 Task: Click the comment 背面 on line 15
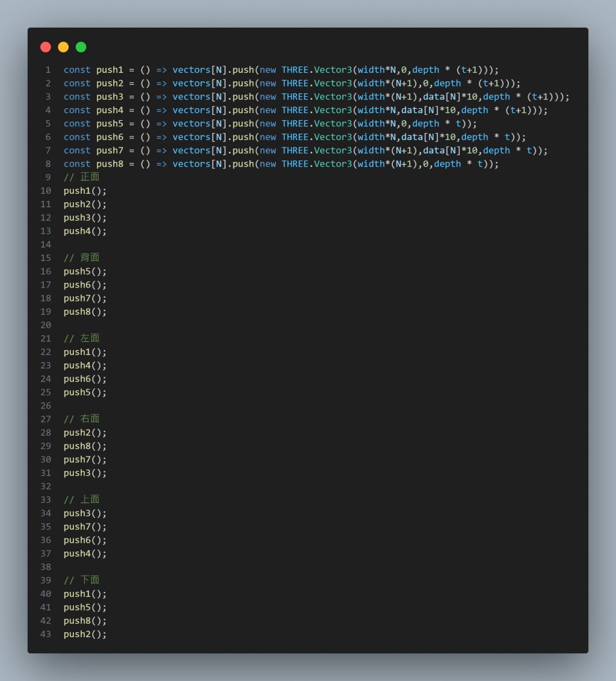(x=82, y=258)
